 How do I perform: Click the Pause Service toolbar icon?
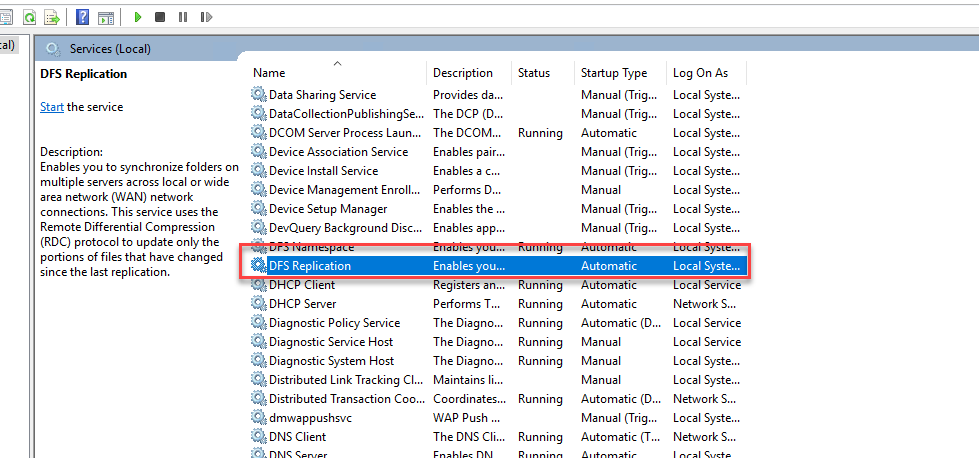[x=183, y=17]
